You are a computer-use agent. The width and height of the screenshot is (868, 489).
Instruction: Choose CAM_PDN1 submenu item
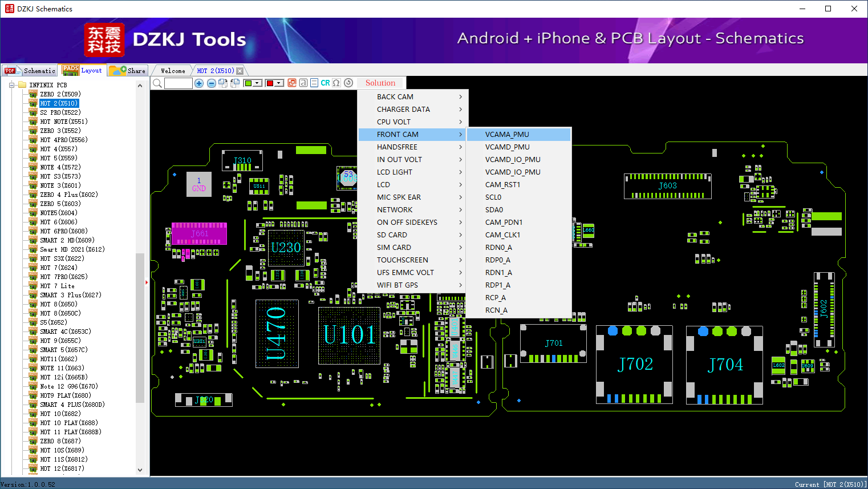pyautogui.click(x=518, y=223)
